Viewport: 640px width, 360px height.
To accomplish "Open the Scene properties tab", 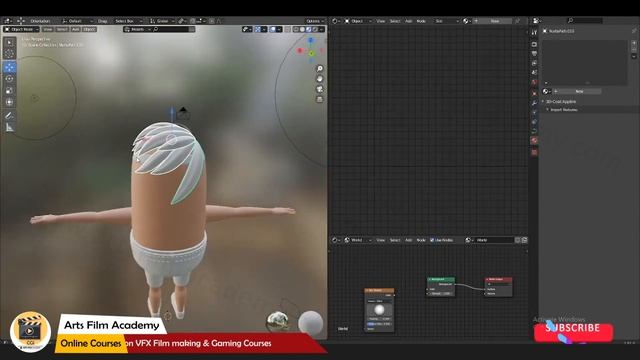I will click(x=534, y=73).
